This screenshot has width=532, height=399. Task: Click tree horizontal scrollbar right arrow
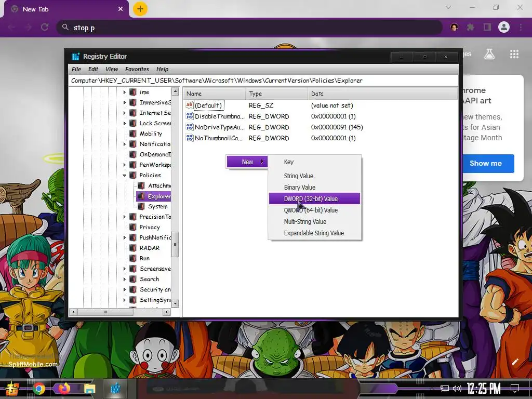(x=166, y=312)
